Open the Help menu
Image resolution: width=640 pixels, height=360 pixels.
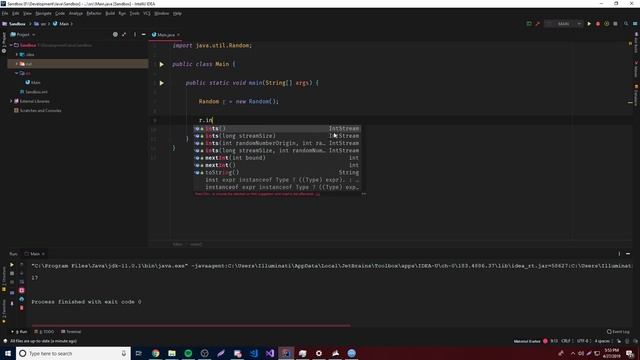coord(177,13)
